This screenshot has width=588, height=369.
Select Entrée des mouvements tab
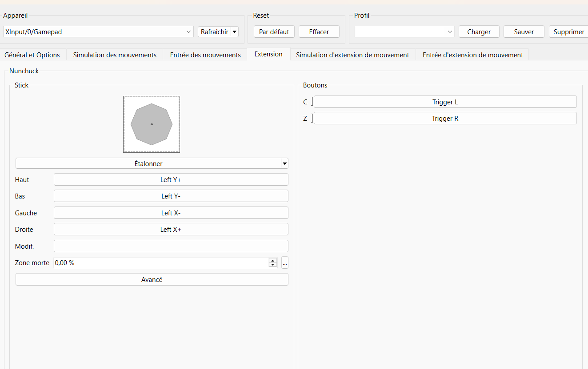[205, 55]
